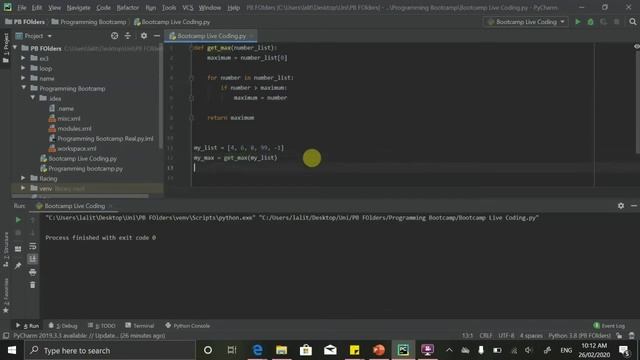Expand the loop folder
This screenshot has height=360, width=640.
pyautogui.click(x=23, y=68)
